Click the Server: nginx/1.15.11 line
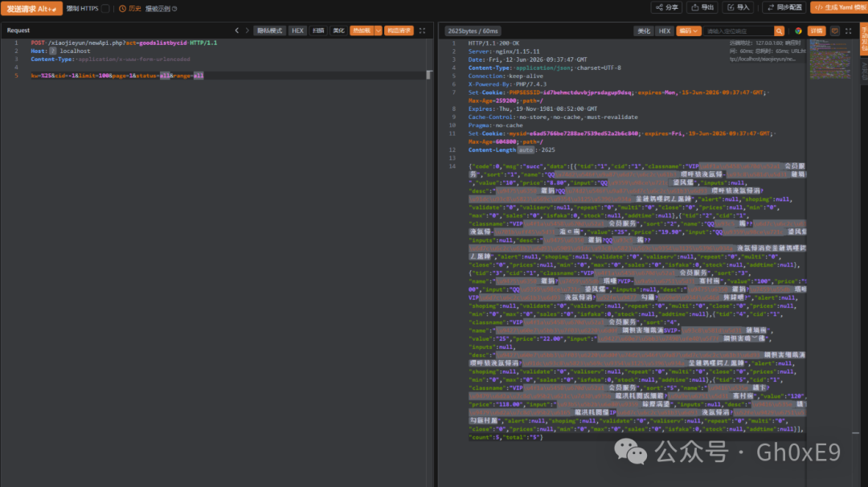This screenshot has height=487, width=868. [504, 51]
